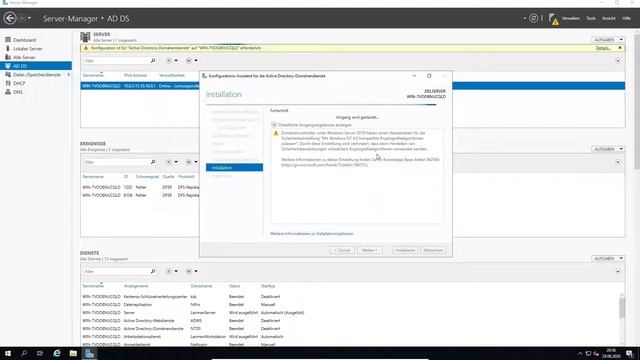The height and width of the screenshot is (360, 640).
Task: Click search magnifier in DIENSTE filter box
Action: (153, 271)
